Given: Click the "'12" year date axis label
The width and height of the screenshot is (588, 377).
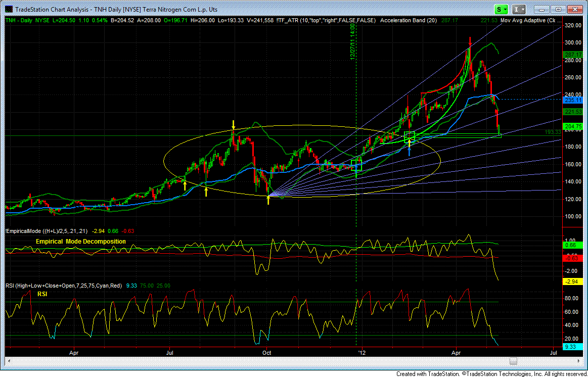Looking at the screenshot, I should [362, 353].
